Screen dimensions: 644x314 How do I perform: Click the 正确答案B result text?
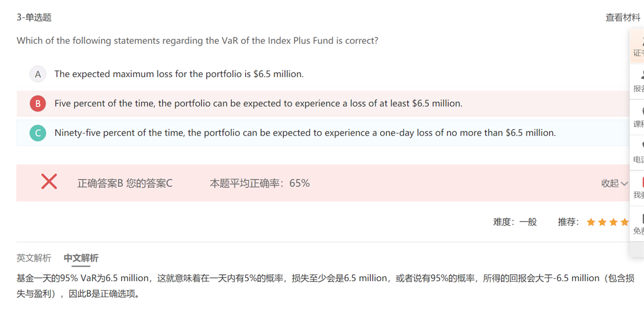[100, 184]
